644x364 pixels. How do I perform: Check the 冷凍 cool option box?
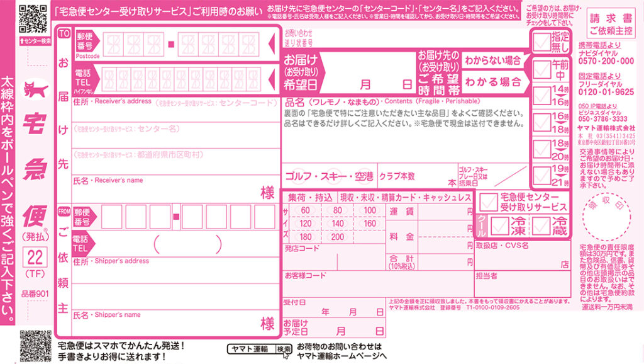pos(500,226)
